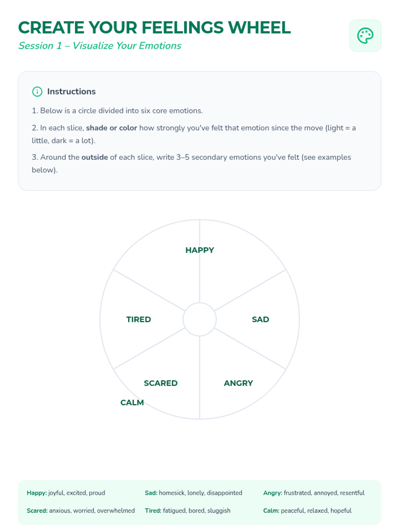The image size is (399, 532).
Task: Click the "Calm:" example label in legend
Action: tap(271, 510)
